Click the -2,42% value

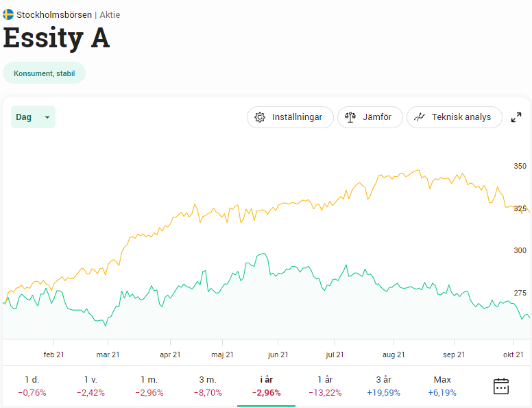point(90,393)
